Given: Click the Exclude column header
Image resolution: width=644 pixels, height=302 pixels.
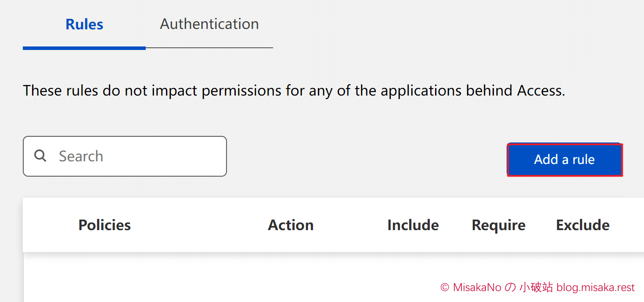Looking at the screenshot, I should 582,225.
